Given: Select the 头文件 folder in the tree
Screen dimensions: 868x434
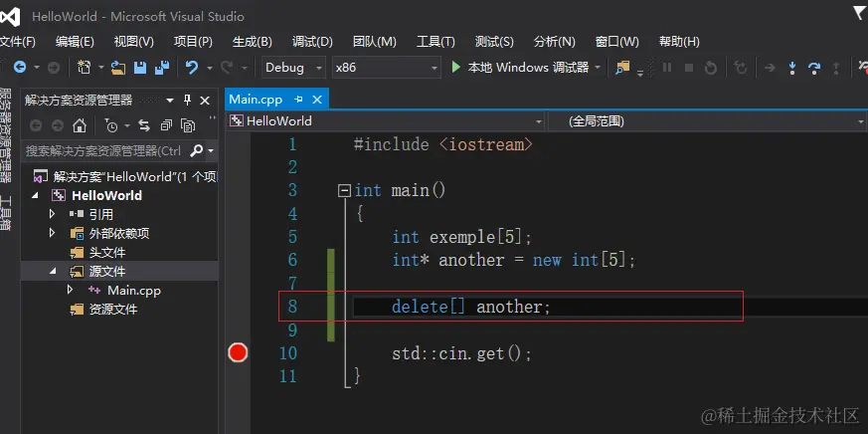Looking at the screenshot, I should 107,252.
